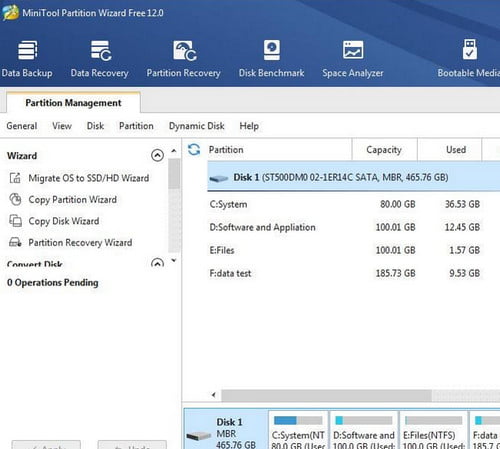Viewport: 500px width, 449px height.
Task: Select the Disk 1 row in list
Action: [x=354, y=177]
